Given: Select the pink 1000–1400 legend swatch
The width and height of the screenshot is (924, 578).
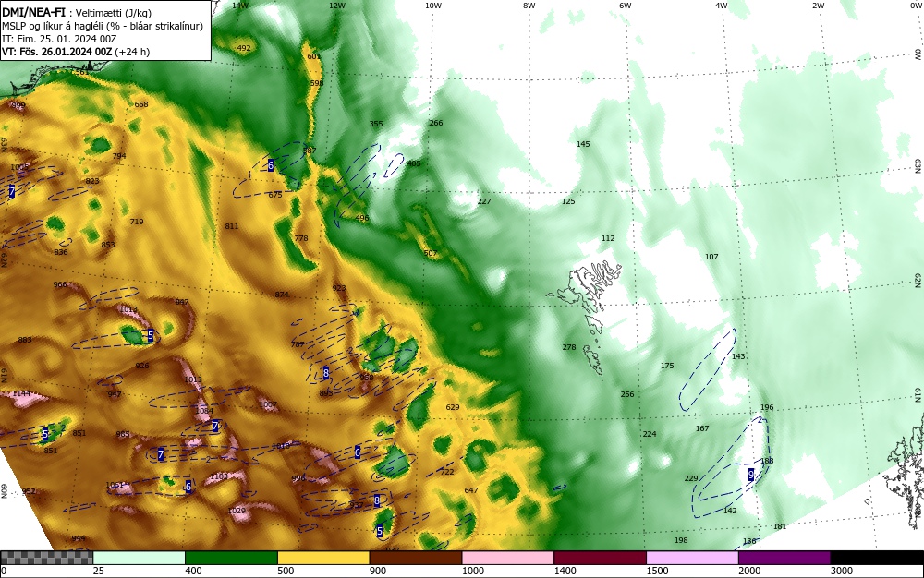Looking at the screenshot, I should click(x=507, y=558).
